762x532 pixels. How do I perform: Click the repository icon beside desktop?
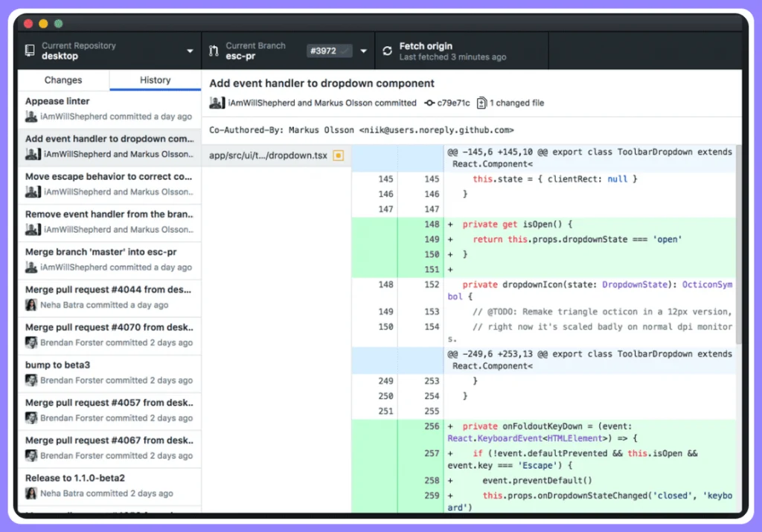30,51
